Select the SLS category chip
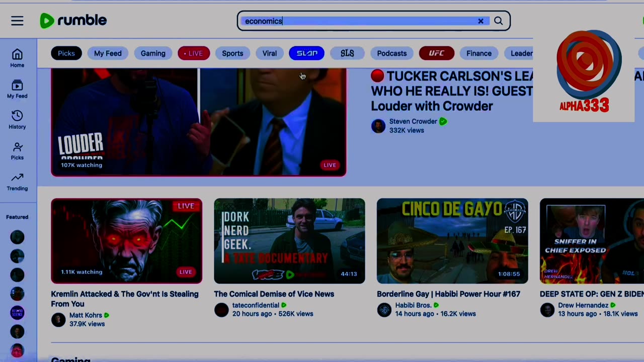 347,53
